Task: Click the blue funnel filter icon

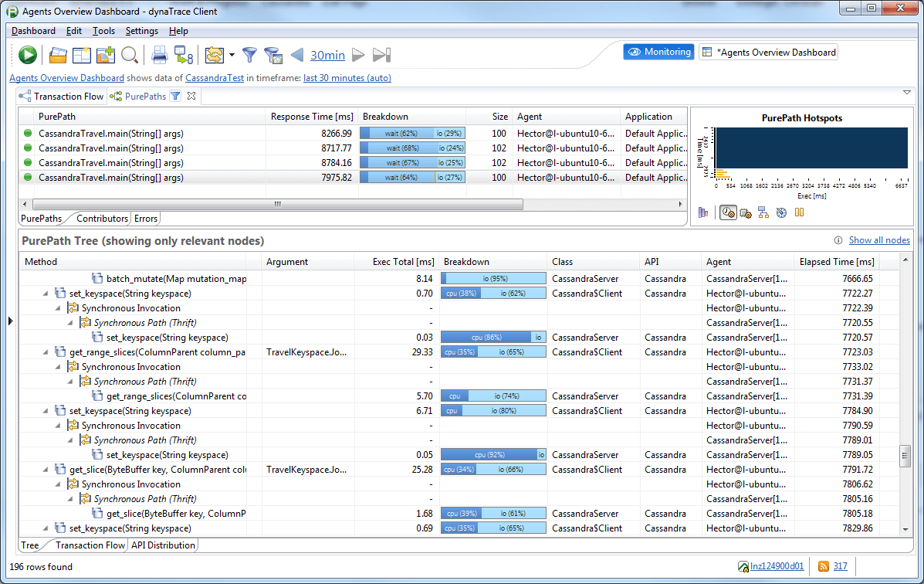Action: click(250, 55)
